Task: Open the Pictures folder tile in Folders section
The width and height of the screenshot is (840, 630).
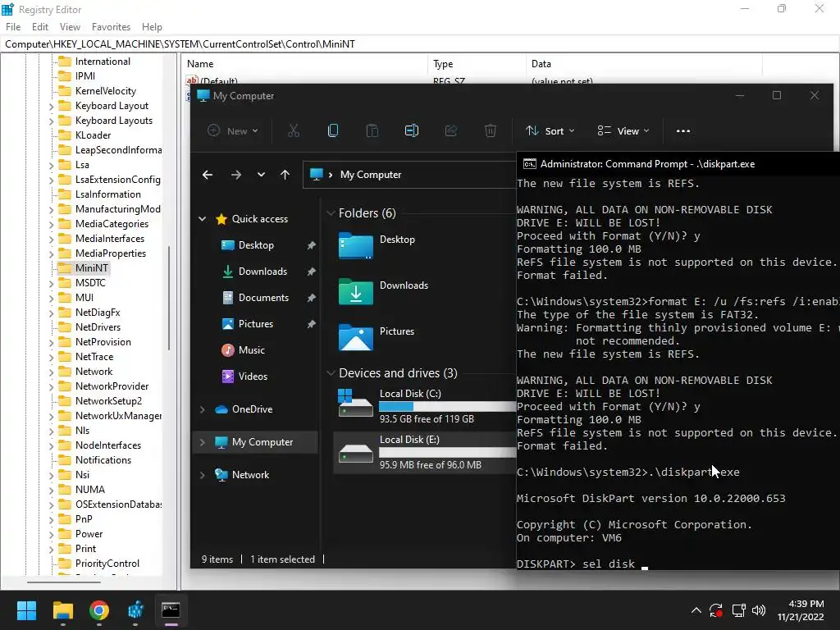Action: point(377,338)
